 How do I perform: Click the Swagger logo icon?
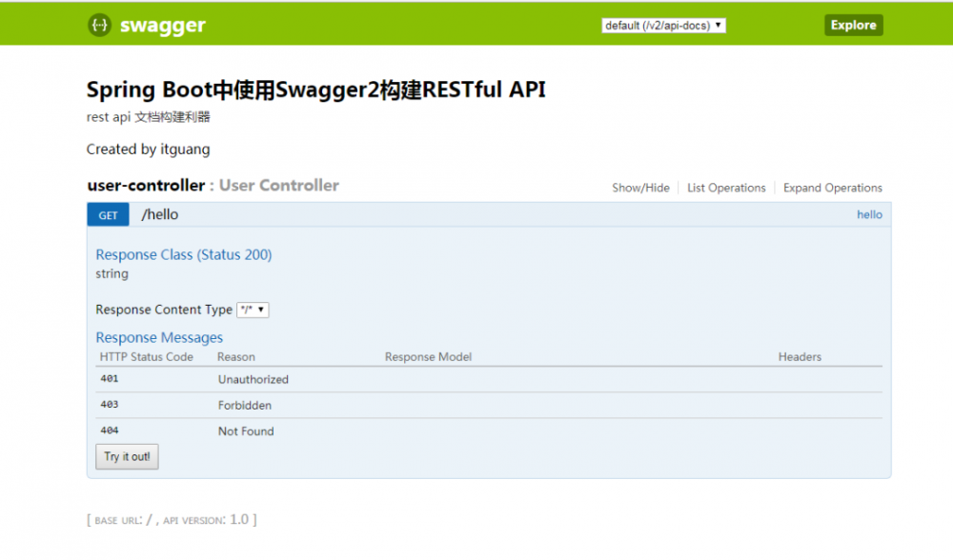point(99,25)
